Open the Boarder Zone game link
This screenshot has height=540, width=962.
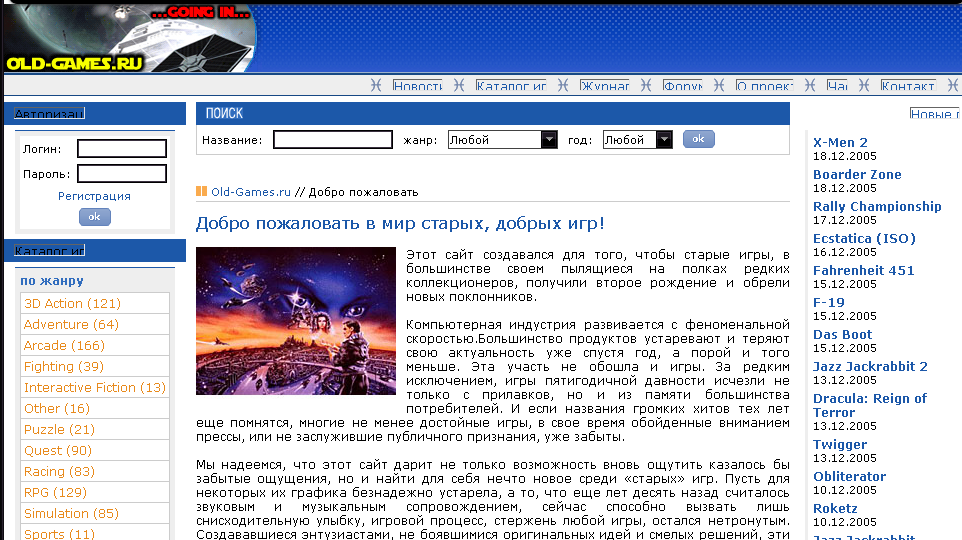click(857, 174)
